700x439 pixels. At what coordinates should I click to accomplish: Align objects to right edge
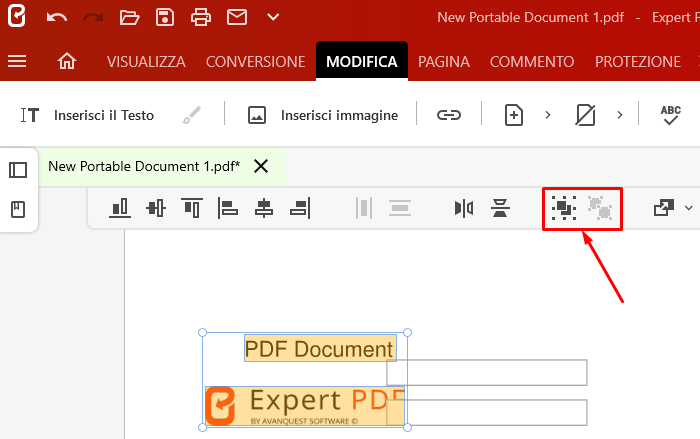click(300, 208)
